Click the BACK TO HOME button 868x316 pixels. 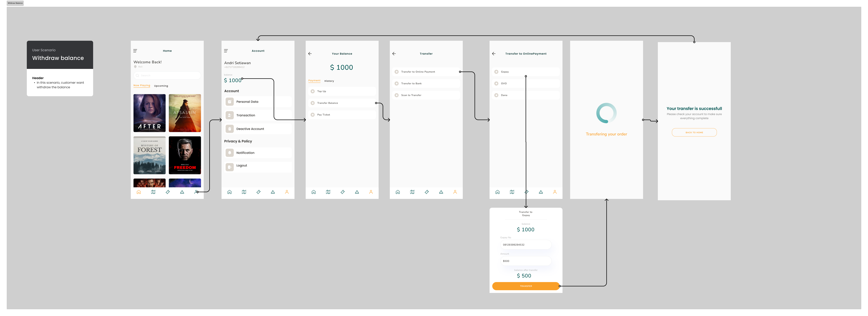694,132
